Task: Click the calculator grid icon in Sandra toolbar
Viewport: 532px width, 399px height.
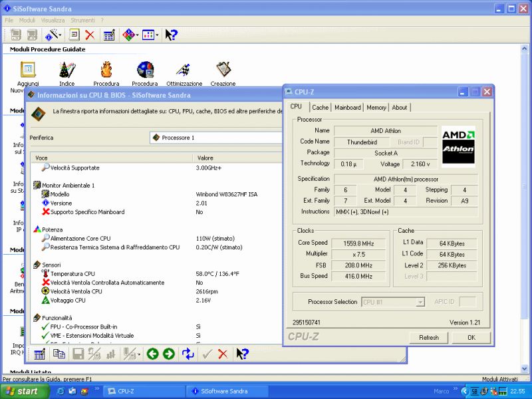Action: [x=109, y=35]
